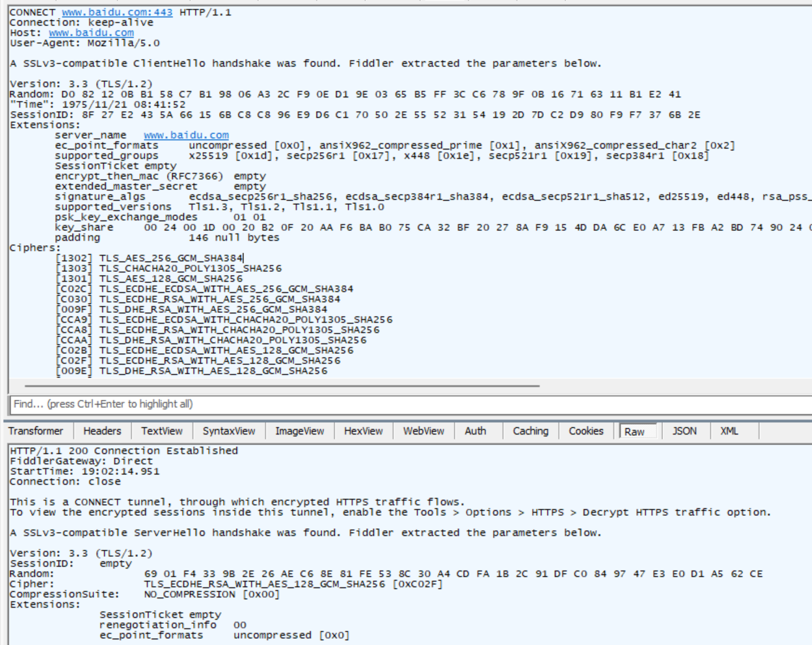Switch to the Transformer tab
This screenshot has width=812, height=645.
coord(36,431)
